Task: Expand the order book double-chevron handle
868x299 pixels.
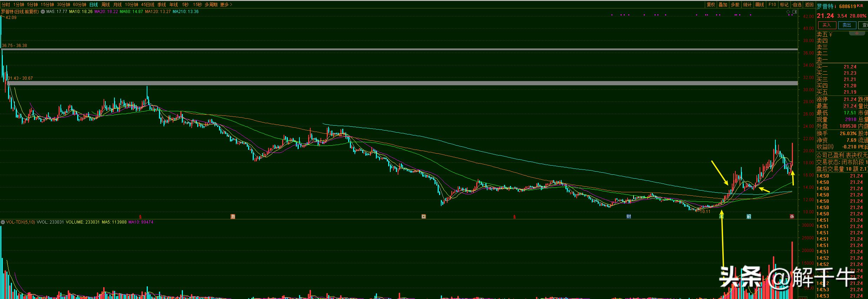Action: [x=857, y=33]
